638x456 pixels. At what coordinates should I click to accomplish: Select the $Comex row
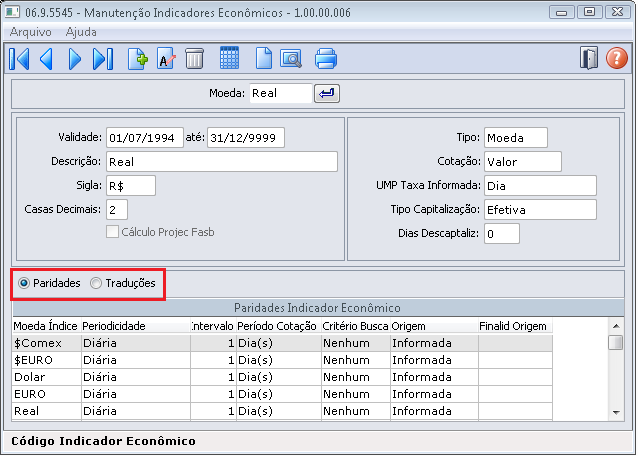click(x=282, y=343)
